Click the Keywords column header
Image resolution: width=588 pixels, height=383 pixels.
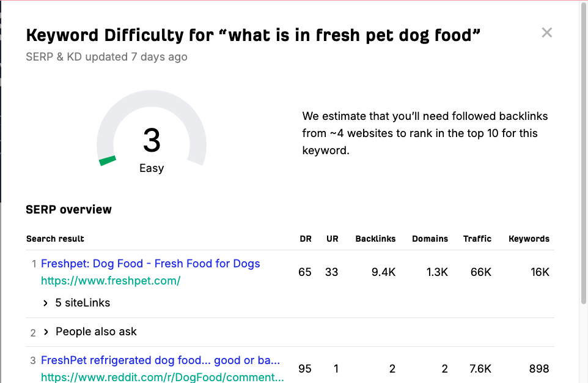[x=529, y=239]
